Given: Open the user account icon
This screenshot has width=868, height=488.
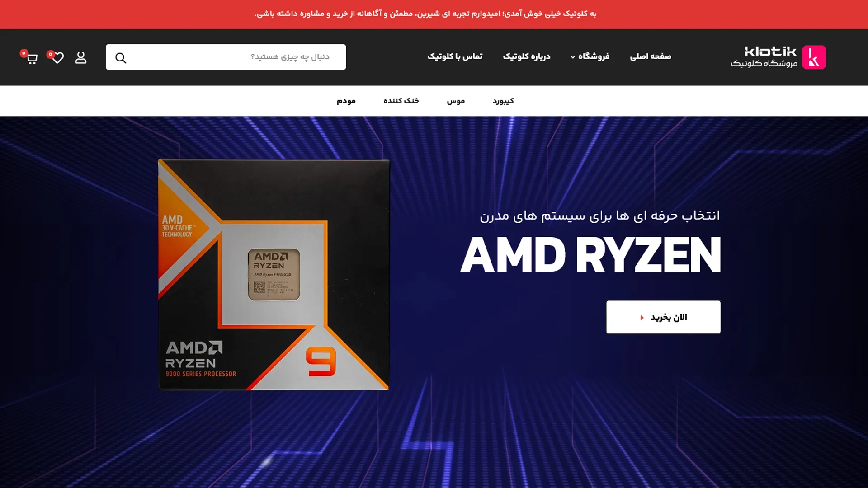Looking at the screenshot, I should pyautogui.click(x=81, y=57).
